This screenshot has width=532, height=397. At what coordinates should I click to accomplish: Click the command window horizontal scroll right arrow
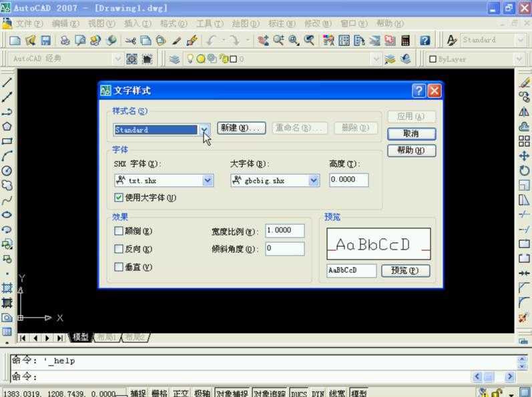point(509,376)
